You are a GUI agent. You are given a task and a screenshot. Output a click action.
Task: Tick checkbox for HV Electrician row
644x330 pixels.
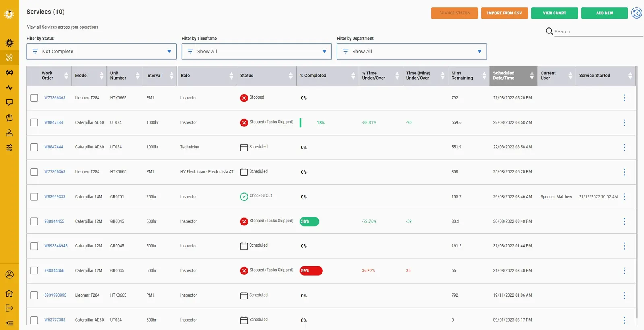[34, 172]
